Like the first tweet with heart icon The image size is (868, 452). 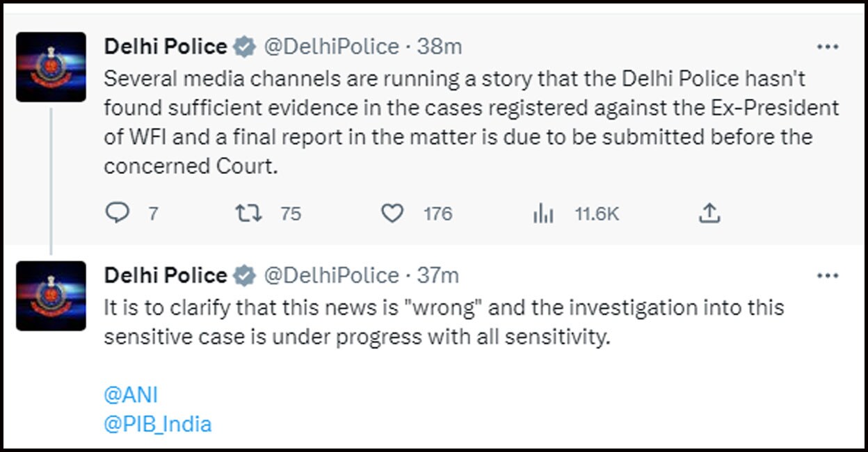point(393,213)
